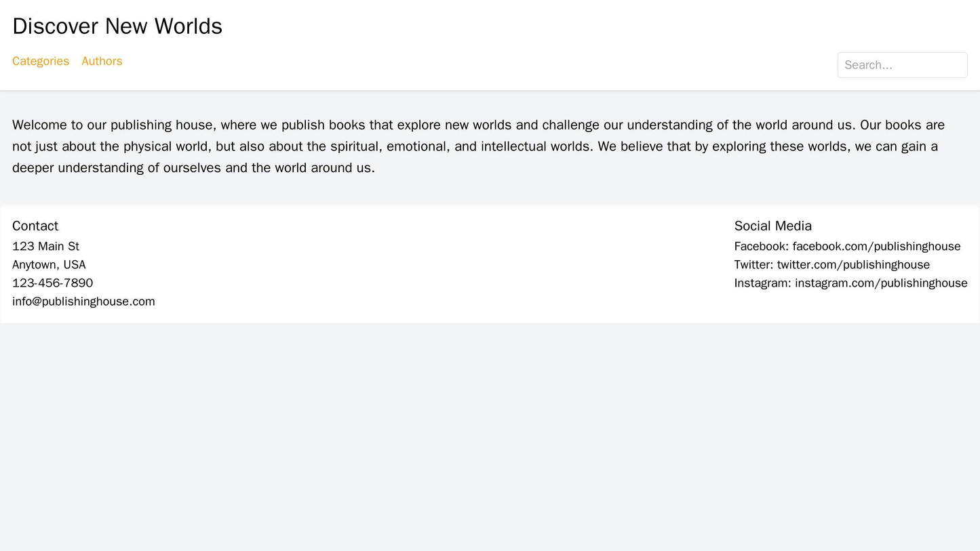Open the twitter.com/publishinghouse link
The height and width of the screenshot is (551, 980).
[x=853, y=264]
